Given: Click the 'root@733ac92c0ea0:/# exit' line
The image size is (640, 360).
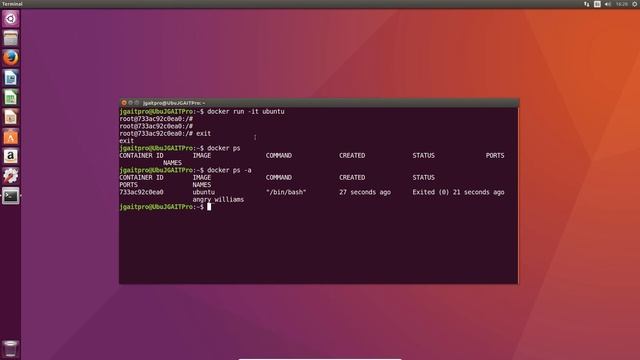Looking at the screenshot, I should click(165, 133).
